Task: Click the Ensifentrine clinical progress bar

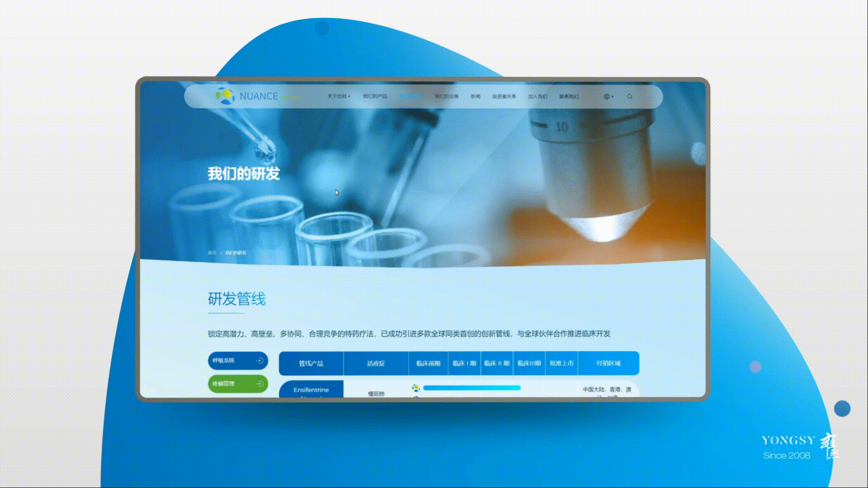Action: [472, 388]
